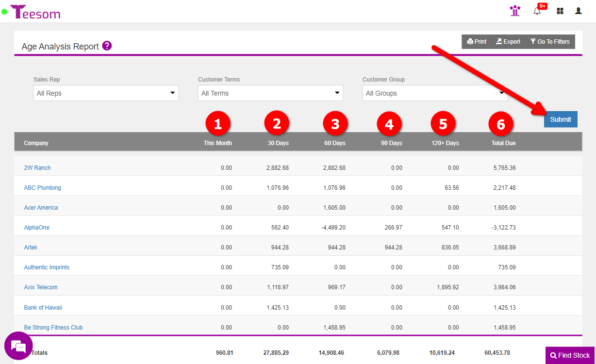
Task: Open the rewards stars icon in header
Action: pos(515,11)
